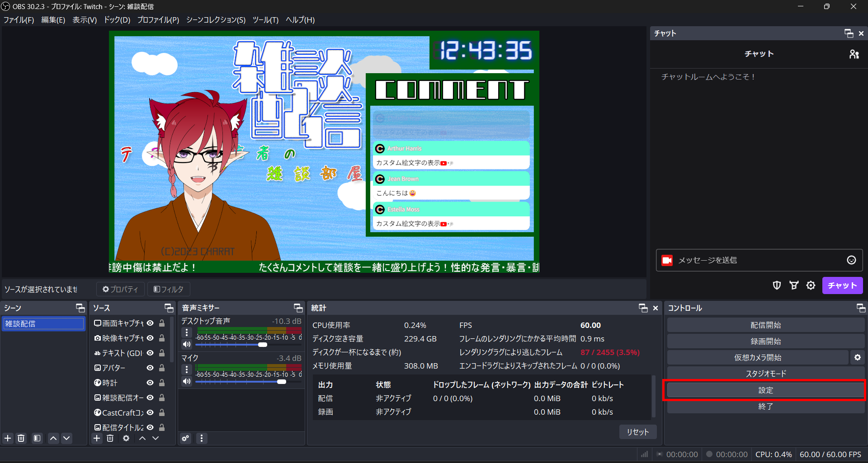Open 編集(E) menu
The image size is (868, 463).
[53, 20]
